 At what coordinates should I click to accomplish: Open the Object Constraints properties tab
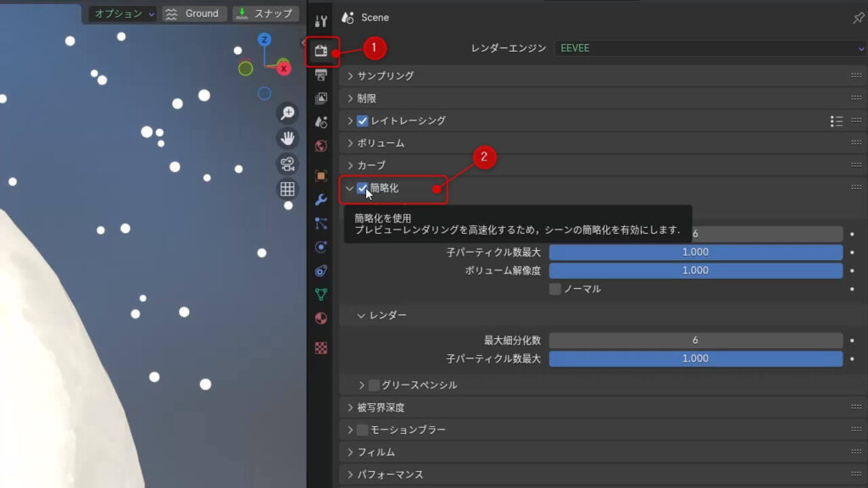point(321,270)
